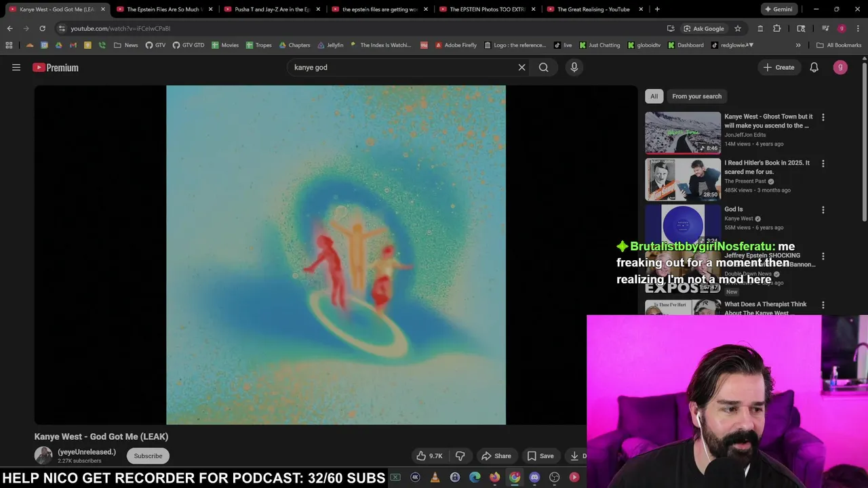Click the magnifying glass search button
The image size is (868, 488).
tap(543, 67)
